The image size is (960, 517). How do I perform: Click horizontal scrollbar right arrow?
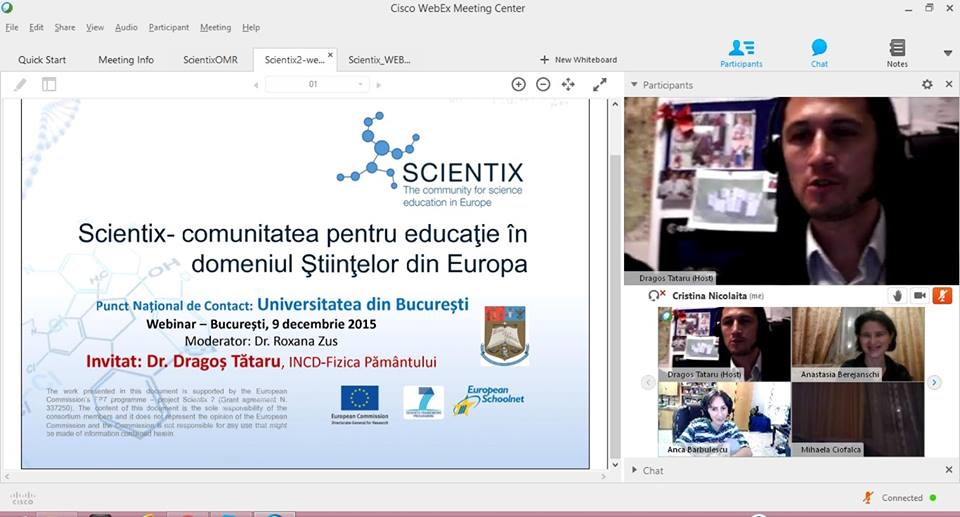click(604, 476)
